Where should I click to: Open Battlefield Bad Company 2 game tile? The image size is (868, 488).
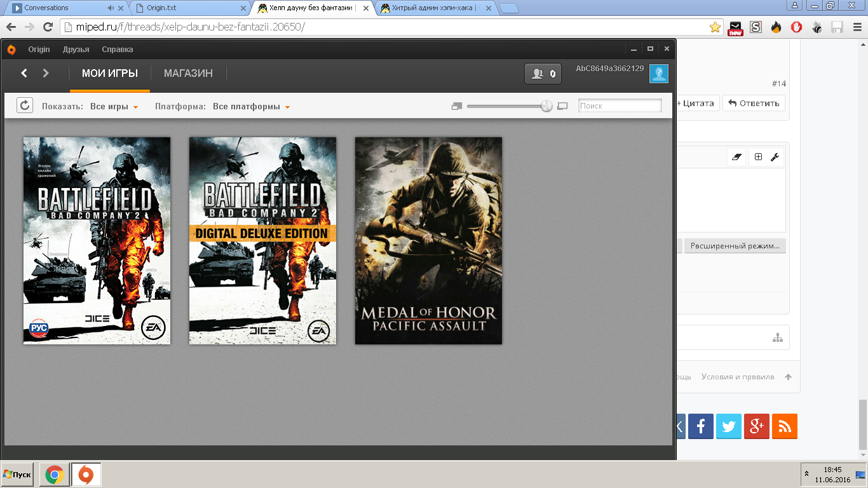[x=97, y=241]
